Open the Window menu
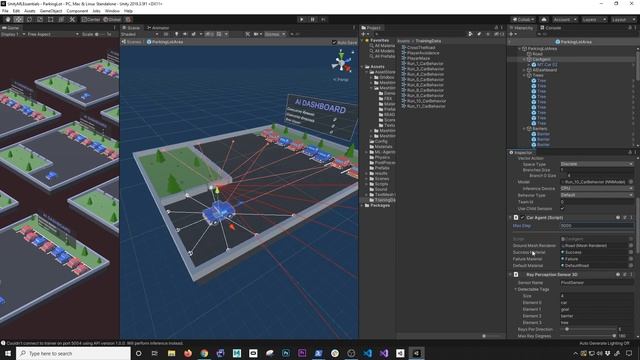The height and width of the screenshot is (360, 640). click(112, 11)
